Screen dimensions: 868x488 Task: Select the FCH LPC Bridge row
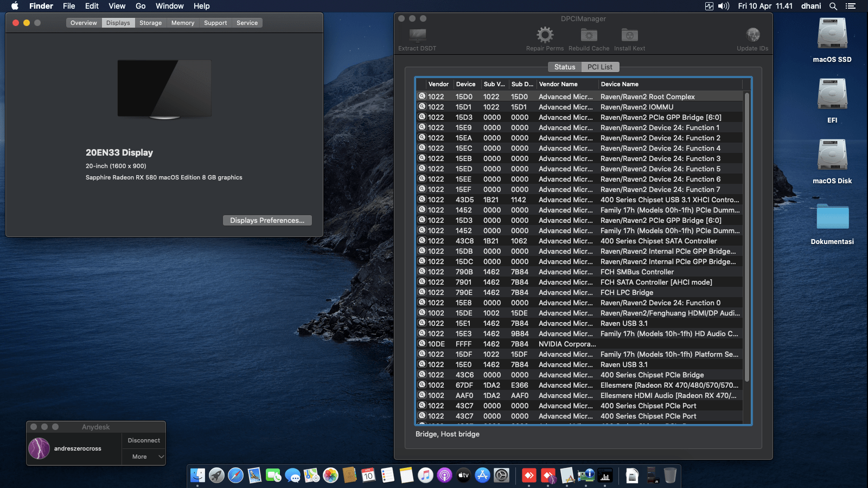coord(579,292)
